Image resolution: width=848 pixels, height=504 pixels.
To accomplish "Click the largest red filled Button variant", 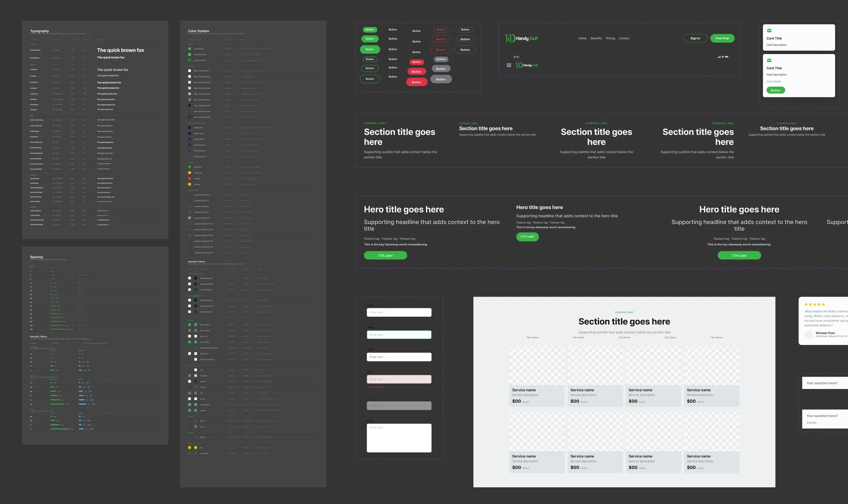I will click(x=416, y=82).
